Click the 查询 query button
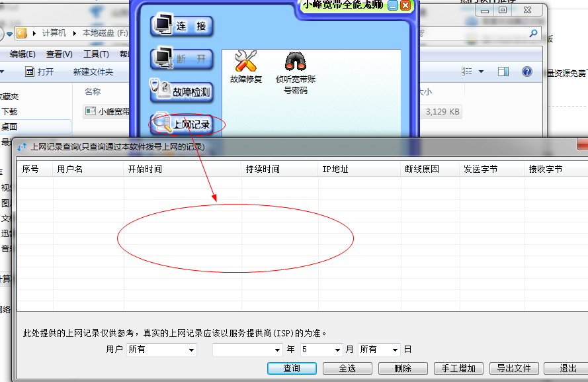588x382 pixels. pos(291,368)
